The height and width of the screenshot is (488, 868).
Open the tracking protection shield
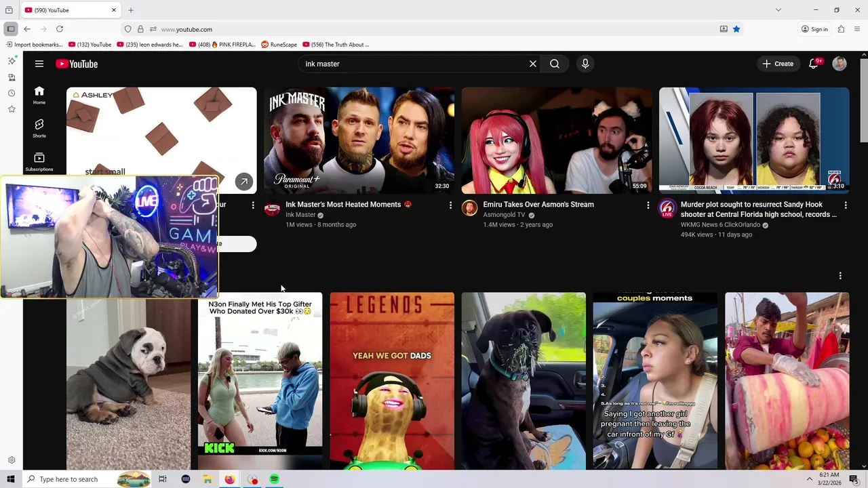(127, 29)
